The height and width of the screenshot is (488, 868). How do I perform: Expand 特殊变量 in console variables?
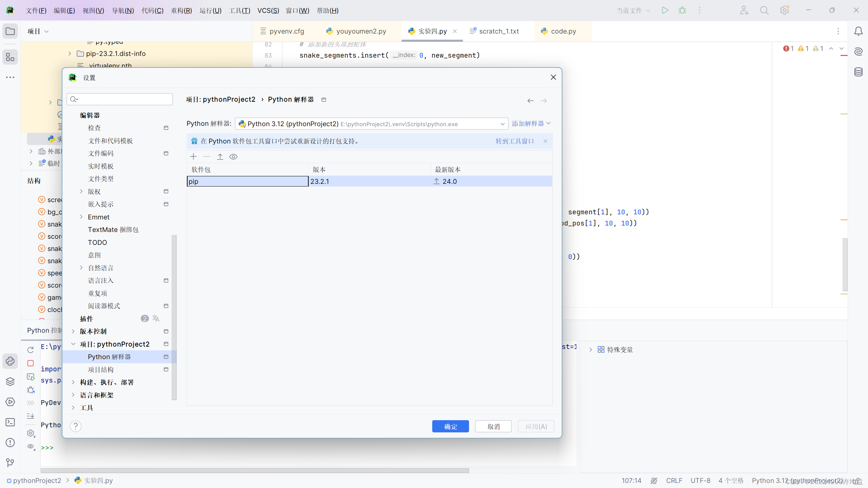click(591, 349)
